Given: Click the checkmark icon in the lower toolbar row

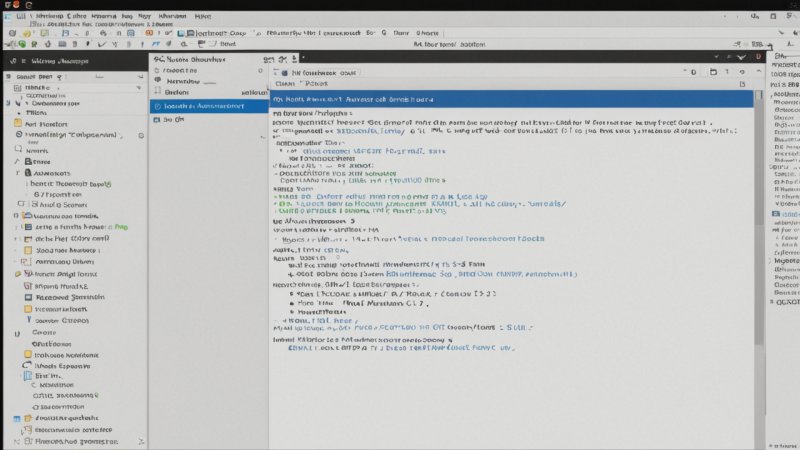Looking at the screenshot, I should (102, 44).
